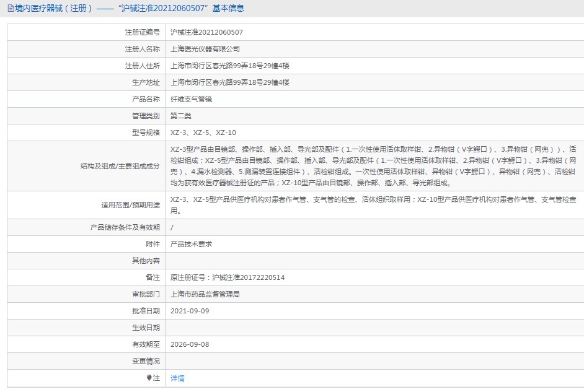This screenshot has height=392, width=584.
Task: Click the 其他内容 label
Action: point(146,261)
